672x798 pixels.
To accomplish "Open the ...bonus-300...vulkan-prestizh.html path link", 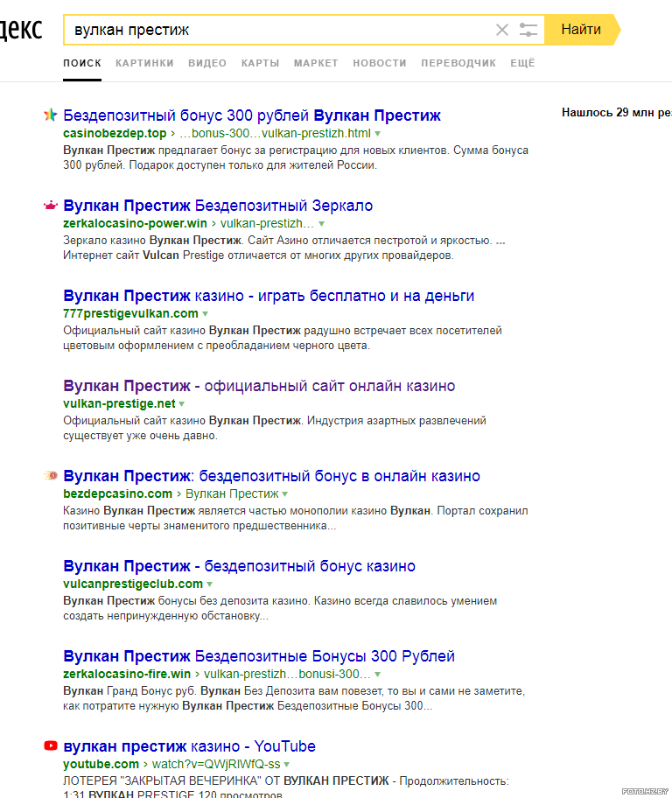I will 275,133.
